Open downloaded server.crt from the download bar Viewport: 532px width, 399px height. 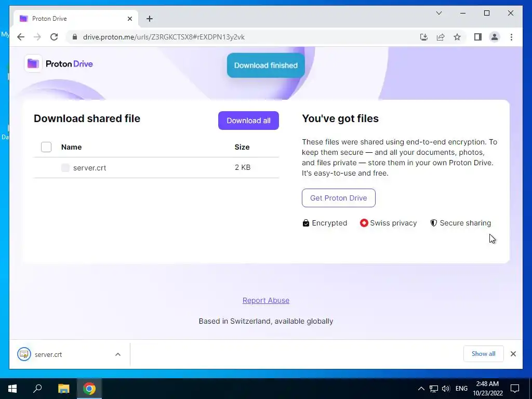click(x=48, y=354)
